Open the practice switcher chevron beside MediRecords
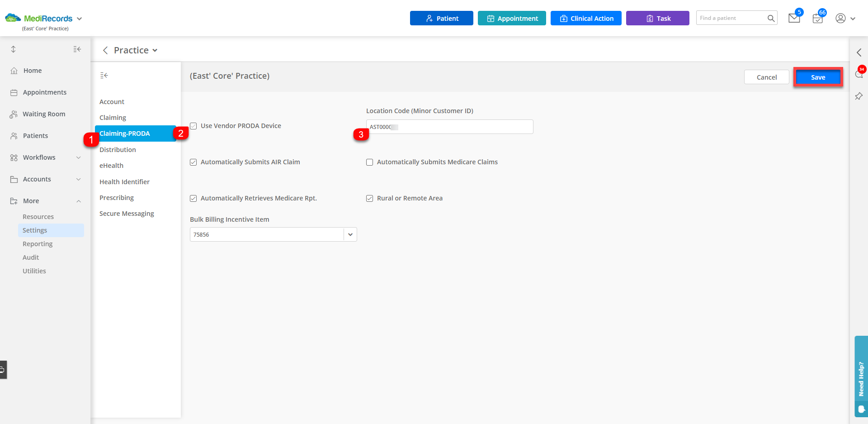The image size is (868, 424). 80,19
